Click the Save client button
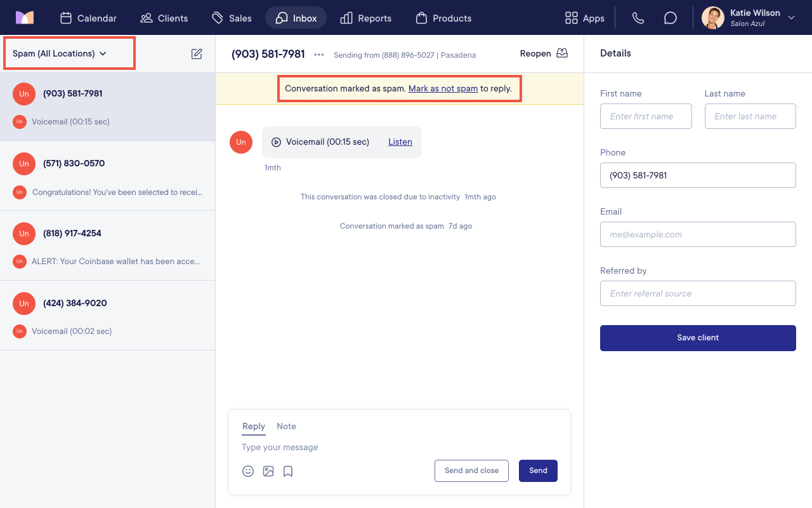The image size is (812, 508). (698, 338)
